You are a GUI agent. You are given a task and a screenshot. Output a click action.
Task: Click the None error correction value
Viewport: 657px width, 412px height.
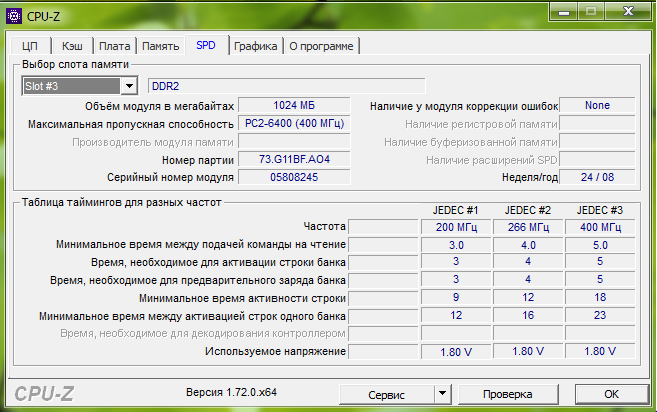598,105
